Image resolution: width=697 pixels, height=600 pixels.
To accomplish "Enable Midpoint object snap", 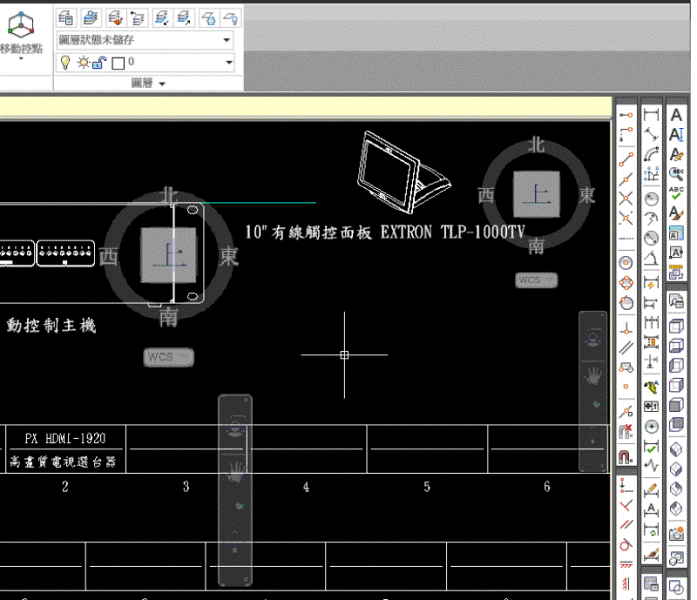I will pos(626,180).
